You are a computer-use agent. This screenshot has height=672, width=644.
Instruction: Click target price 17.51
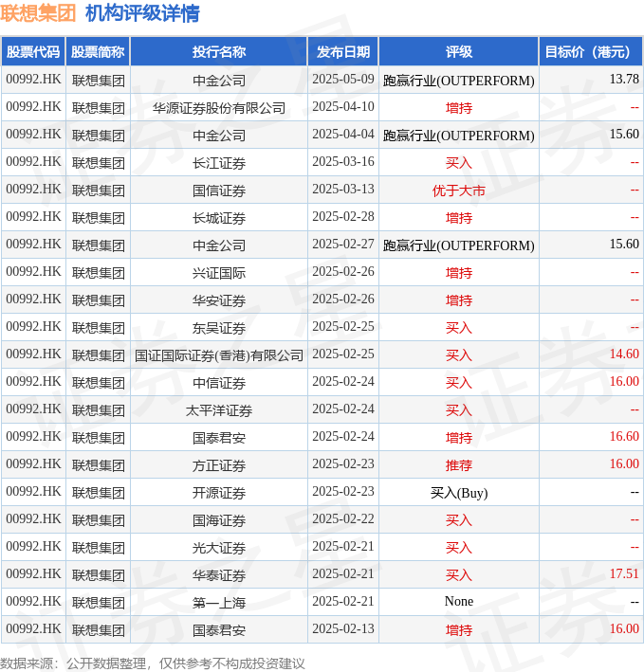point(624,573)
